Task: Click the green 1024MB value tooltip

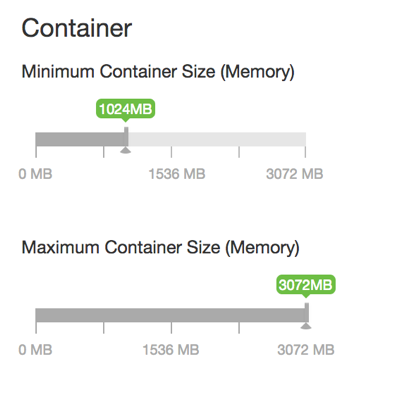Action: point(126,109)
